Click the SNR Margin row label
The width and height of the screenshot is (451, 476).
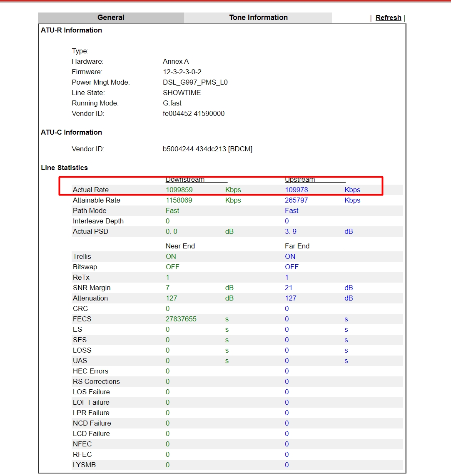(x=92, y=288)
